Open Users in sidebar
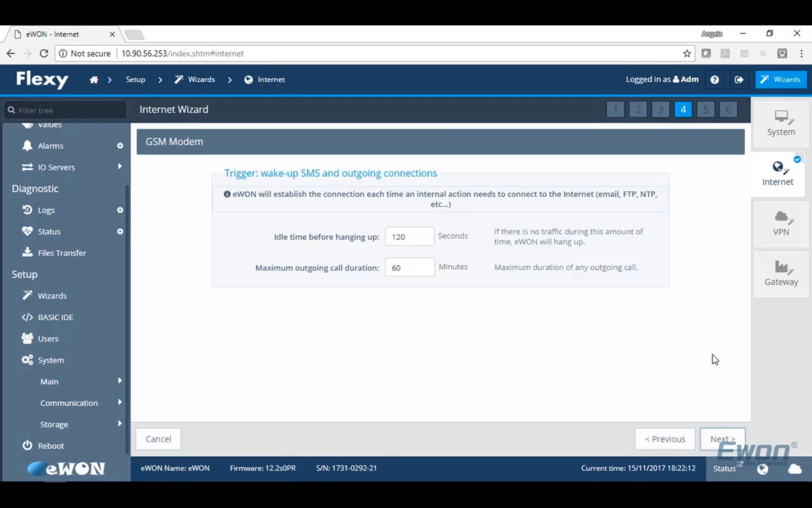This screenshot has height=508, width=812. tap(48, 339)
